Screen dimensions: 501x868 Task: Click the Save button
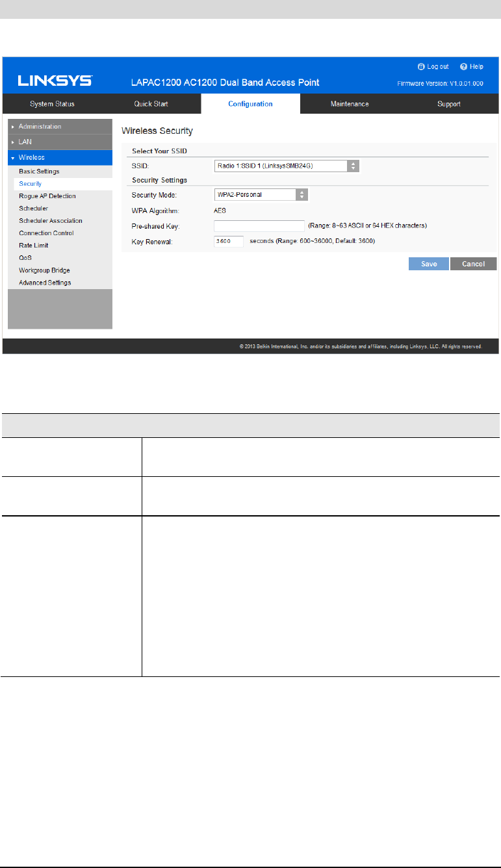[x=428, y=264]
